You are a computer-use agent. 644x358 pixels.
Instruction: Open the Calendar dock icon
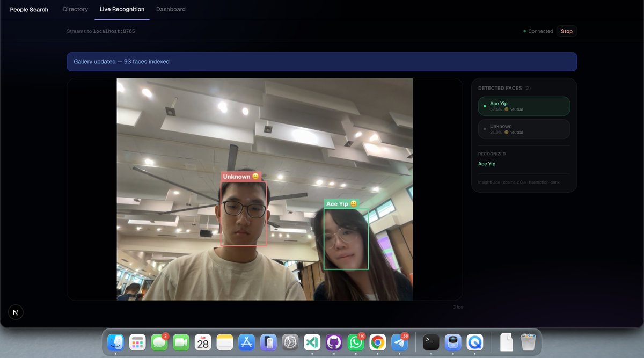point(203,342)
